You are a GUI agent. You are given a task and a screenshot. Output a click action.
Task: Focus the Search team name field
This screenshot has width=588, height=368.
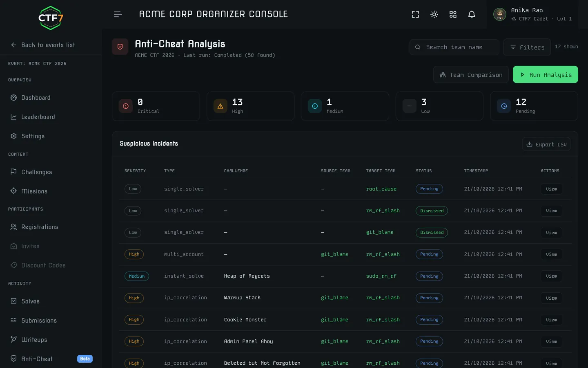[x=454, y=47]
